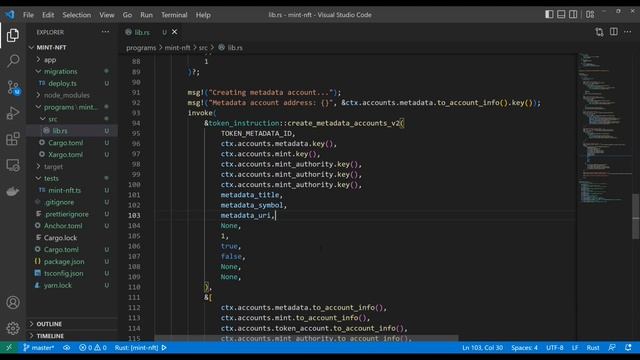Open notifications bell icon
The width and height of the screenshot is (640, 360).
tap(628, 348)
